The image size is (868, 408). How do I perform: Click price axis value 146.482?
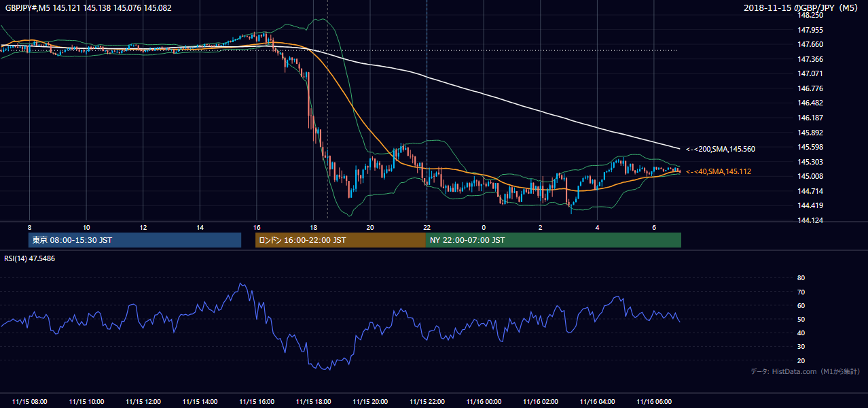pos(810,103)
